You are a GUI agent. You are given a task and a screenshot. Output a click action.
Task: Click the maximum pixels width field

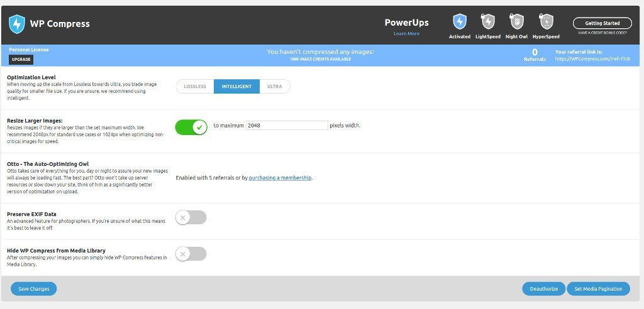point(287,126)
